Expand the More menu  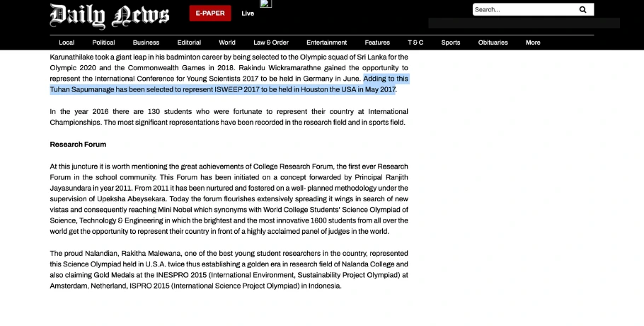tap(533, 43)
